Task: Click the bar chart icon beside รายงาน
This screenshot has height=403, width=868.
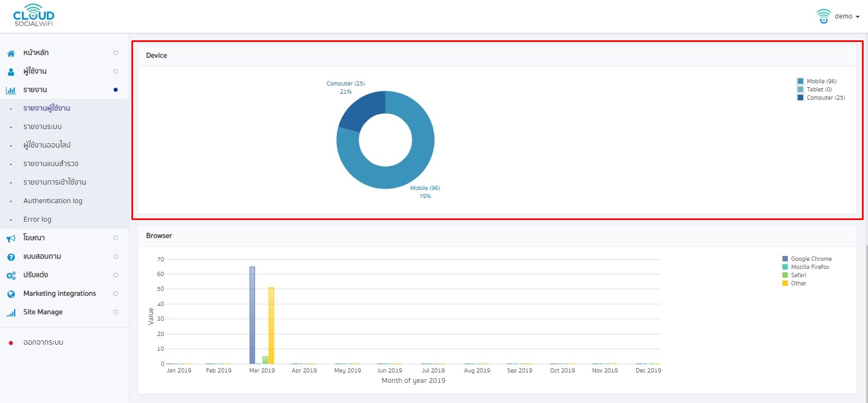Action: click(11, 90)
